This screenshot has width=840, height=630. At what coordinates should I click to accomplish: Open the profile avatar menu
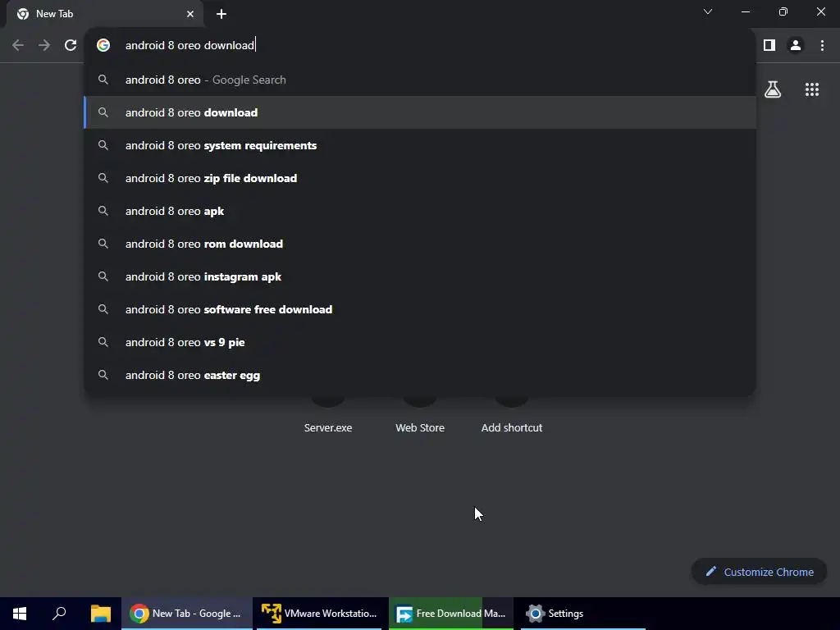tap(796, 45)
